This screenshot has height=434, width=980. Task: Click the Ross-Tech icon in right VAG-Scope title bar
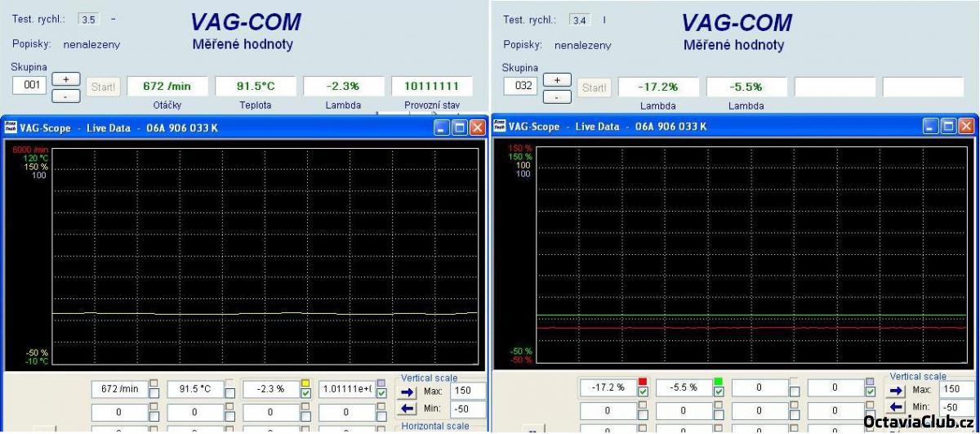pyautogui.click(x=499, y=127)
